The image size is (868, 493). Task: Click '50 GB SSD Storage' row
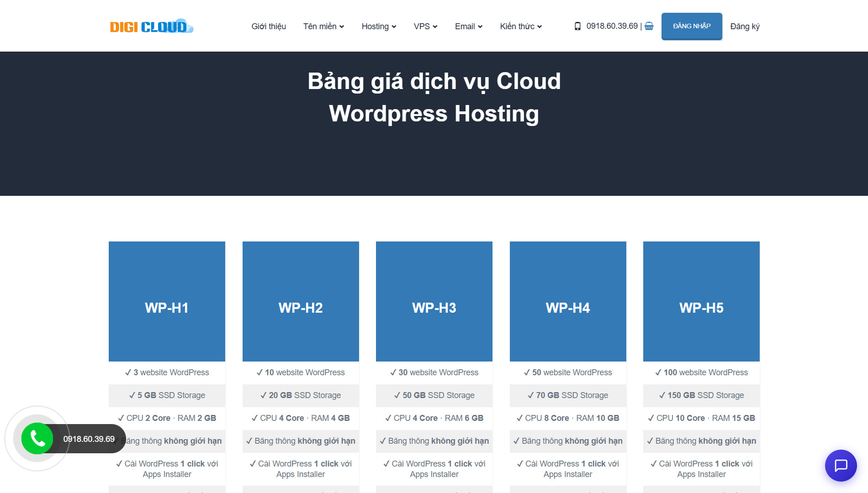coord(434,395)
